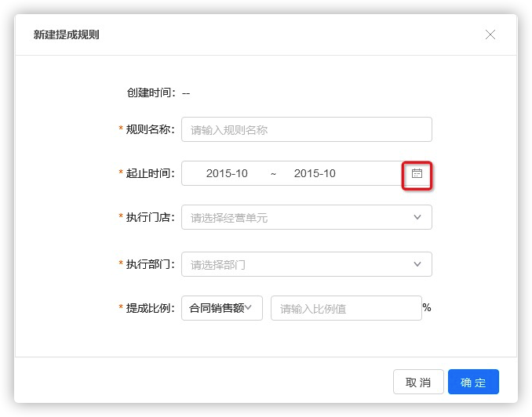532x417 pixels.
Task: Click the 确定 button
Action: click(473, 382)
